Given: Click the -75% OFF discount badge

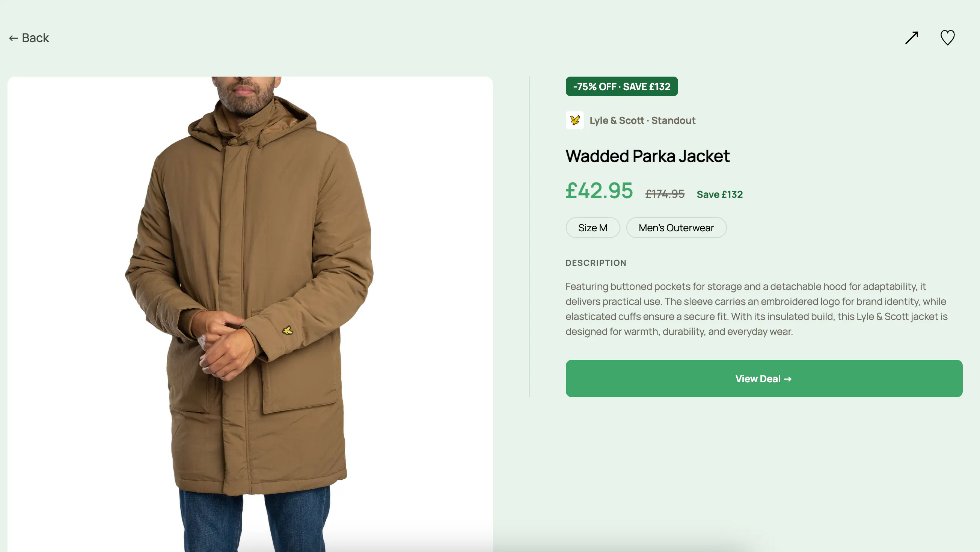Looking at the screenshot, I should 621,86.
